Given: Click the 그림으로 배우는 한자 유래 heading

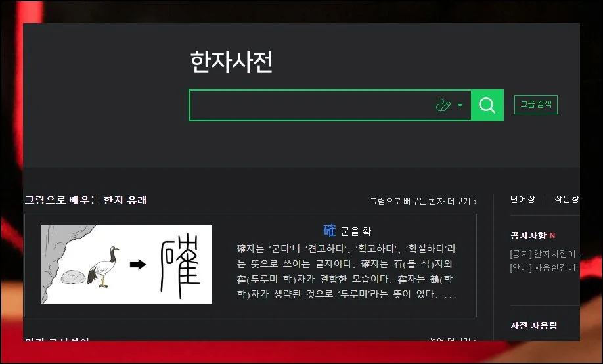Looking at the screenshot, I should tap(86, 200).
